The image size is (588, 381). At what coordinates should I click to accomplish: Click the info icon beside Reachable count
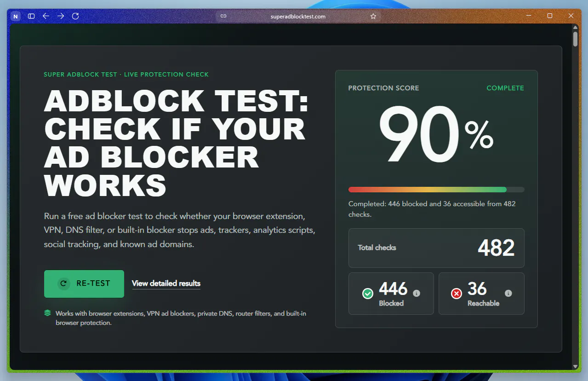point(508,293)
